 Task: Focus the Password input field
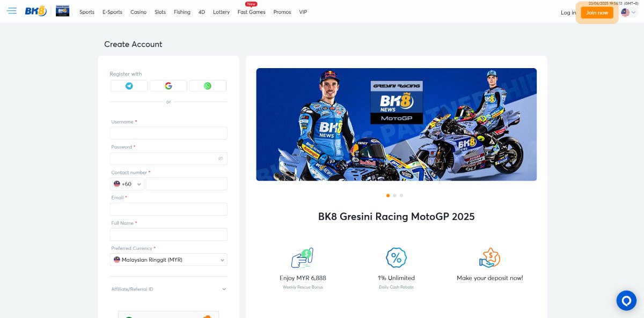(x=169, y=159)
